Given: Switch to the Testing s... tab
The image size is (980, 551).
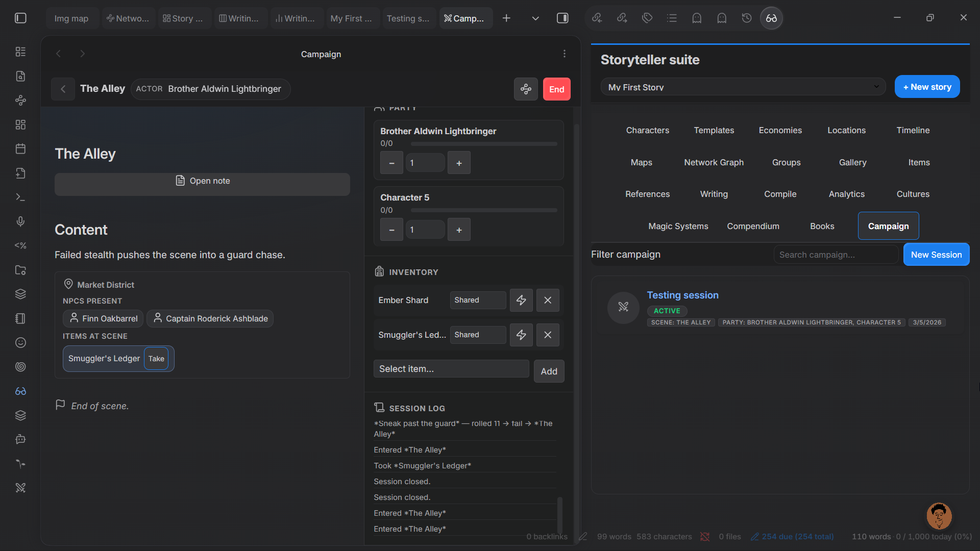Looking at the screenshot, I should pos(408,18).
